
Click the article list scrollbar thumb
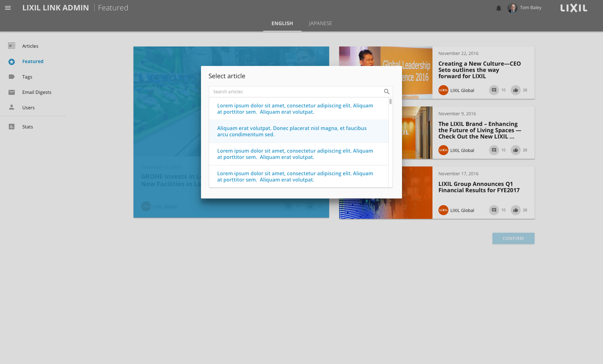coord(390,101)
